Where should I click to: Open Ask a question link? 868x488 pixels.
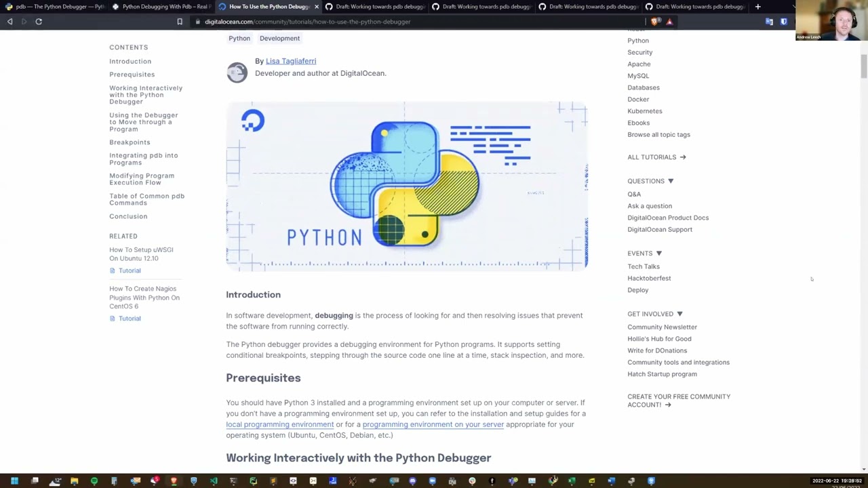pos(650,206)
